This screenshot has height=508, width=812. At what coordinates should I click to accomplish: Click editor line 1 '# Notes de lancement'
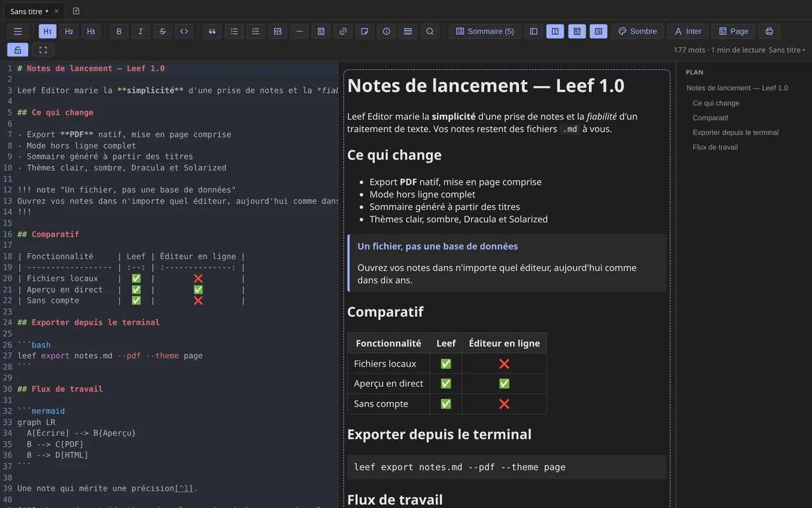(x=91, y=68)
